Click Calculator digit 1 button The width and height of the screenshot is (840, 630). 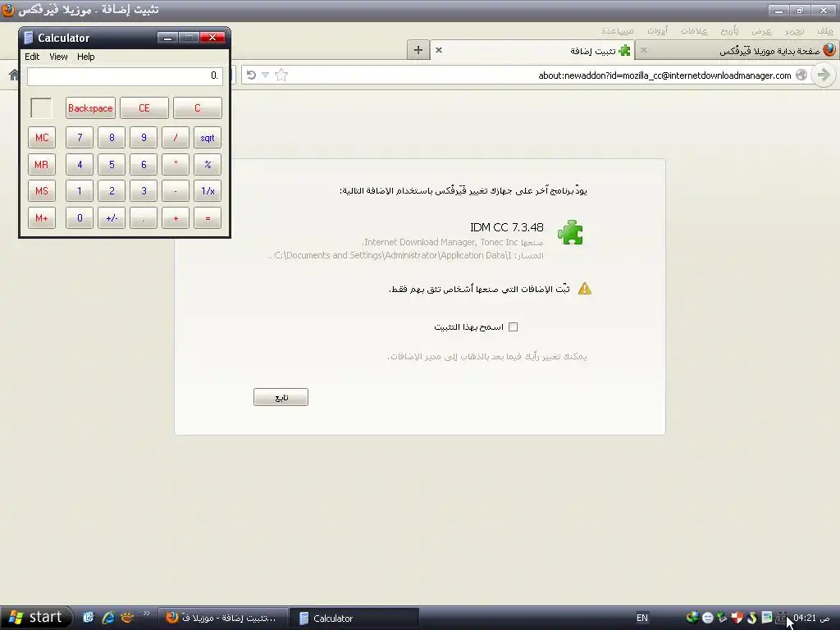click(80, 191)
